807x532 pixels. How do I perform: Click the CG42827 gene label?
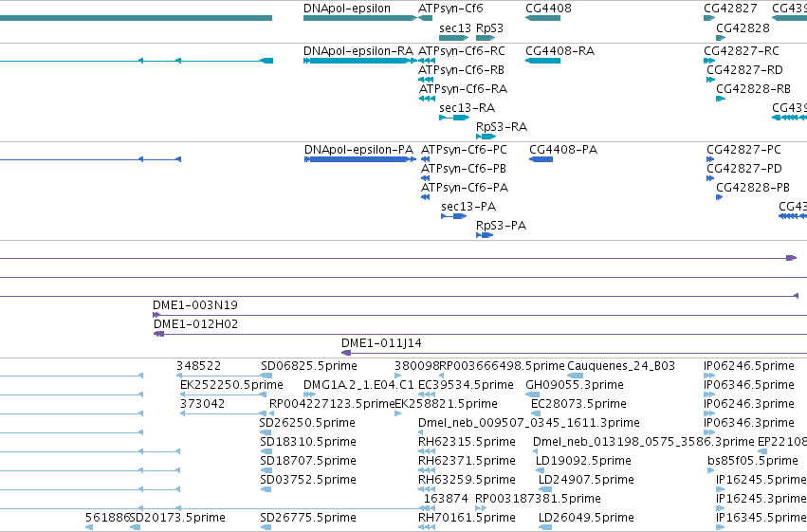point(730,9)
